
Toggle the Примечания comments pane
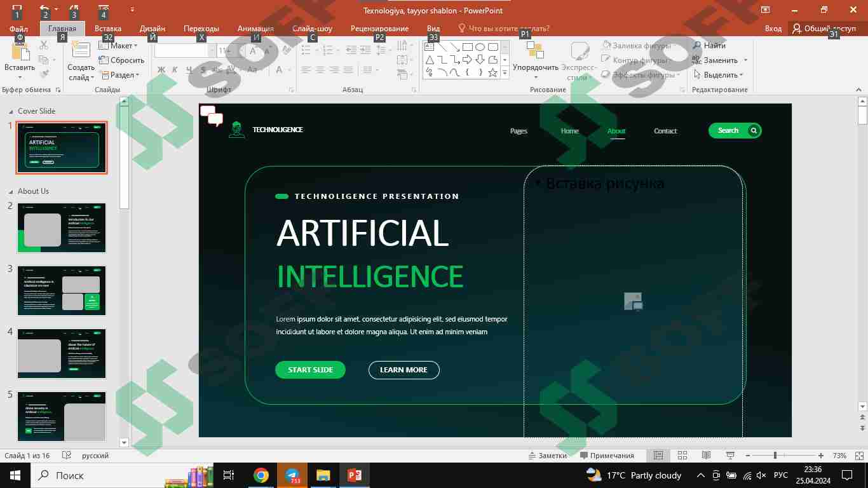tap(607, 456)
